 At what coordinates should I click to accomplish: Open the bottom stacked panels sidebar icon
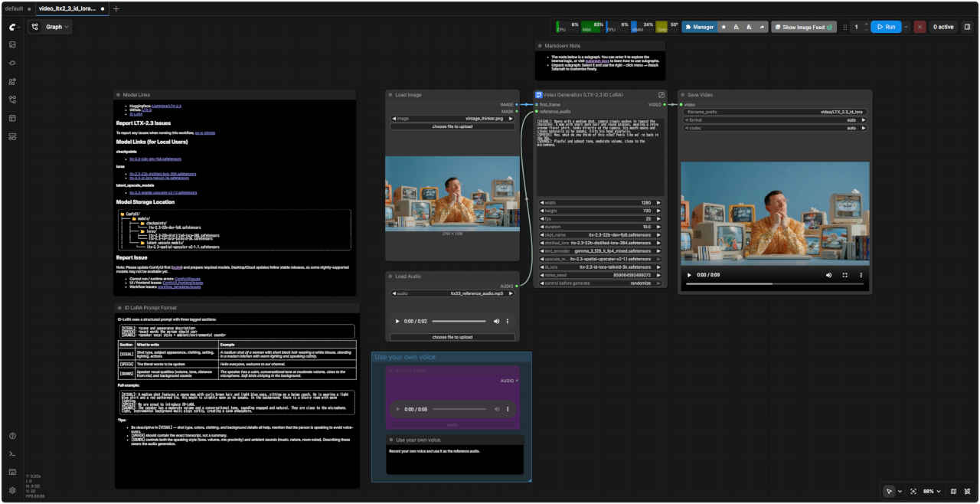[12, 136]
